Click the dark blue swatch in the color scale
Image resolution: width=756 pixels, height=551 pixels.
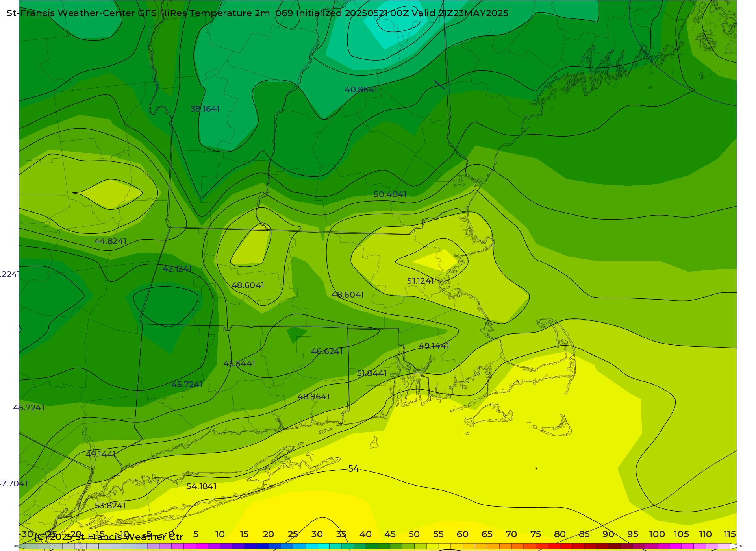click(x=262, y=546)
